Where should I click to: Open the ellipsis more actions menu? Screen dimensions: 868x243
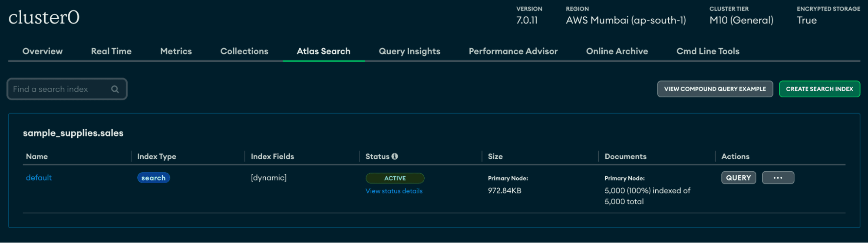[x=778, y=178]
